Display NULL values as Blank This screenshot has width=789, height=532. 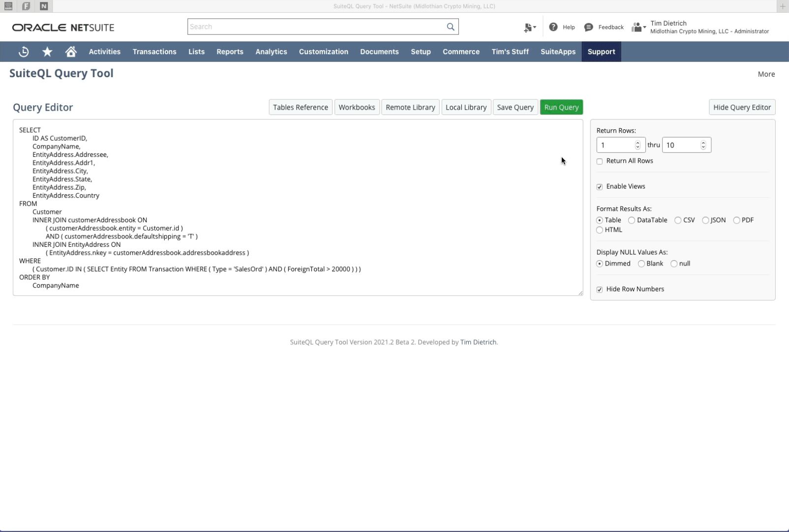pos(641,264)
